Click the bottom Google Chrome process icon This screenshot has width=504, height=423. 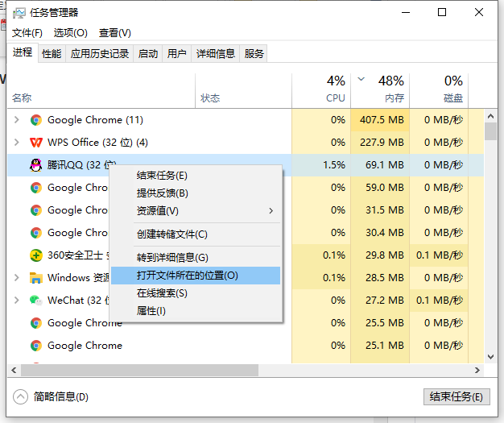pos(35,346)
